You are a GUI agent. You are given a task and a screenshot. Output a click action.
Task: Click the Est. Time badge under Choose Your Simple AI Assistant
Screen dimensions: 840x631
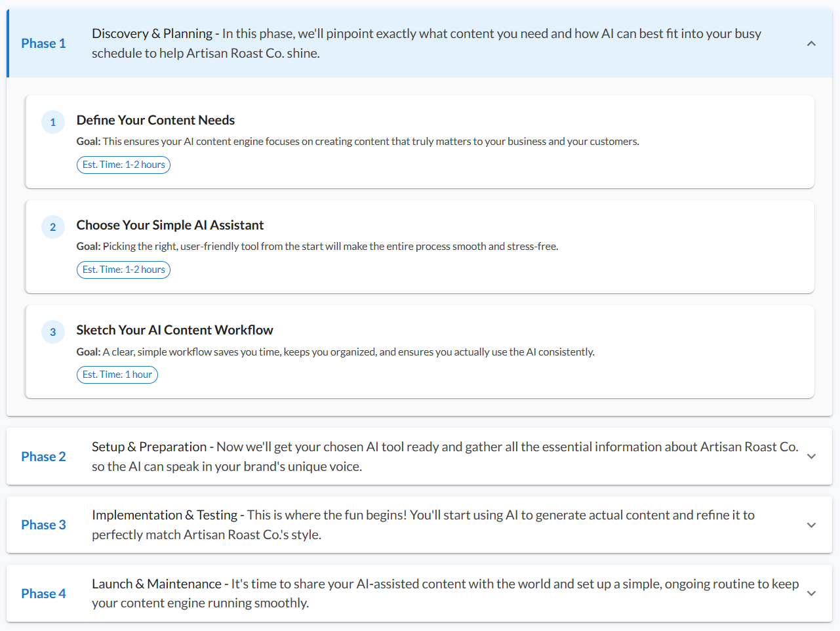click(123, 270)
